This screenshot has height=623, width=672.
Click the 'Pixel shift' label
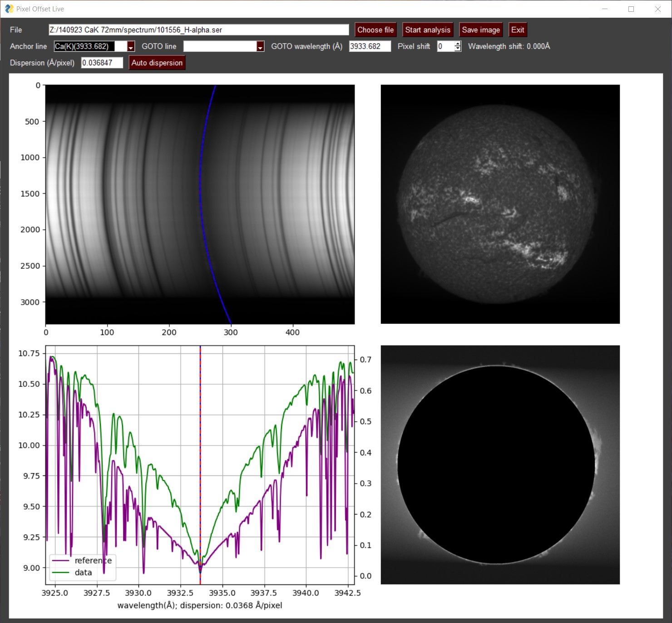point(414,46)
